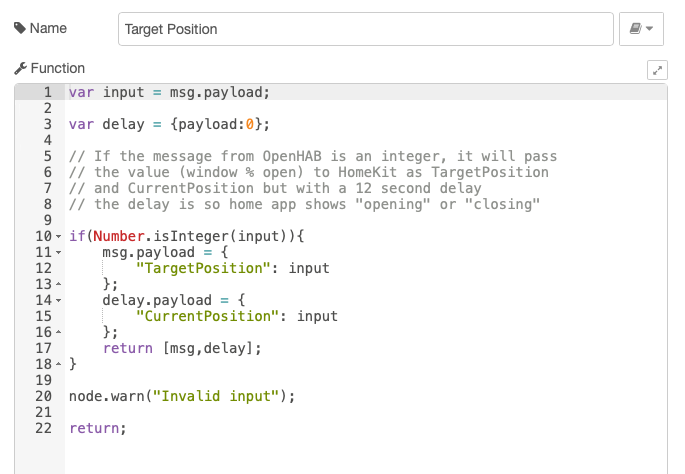The image size is (685, 474).
Task: Click the comment about 12 second delay
Action: coord(275,188)
